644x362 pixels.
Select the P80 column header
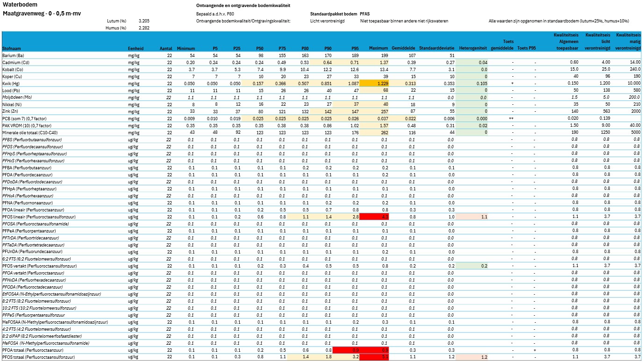click(304, 48)
